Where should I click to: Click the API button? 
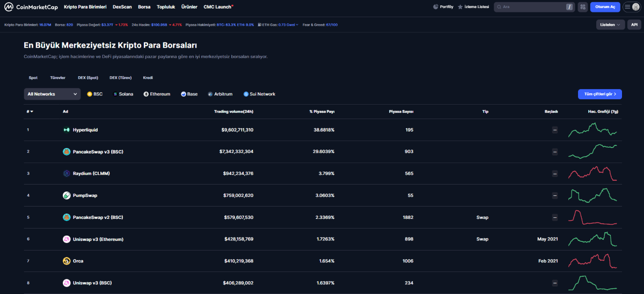[x=634, y=25]
